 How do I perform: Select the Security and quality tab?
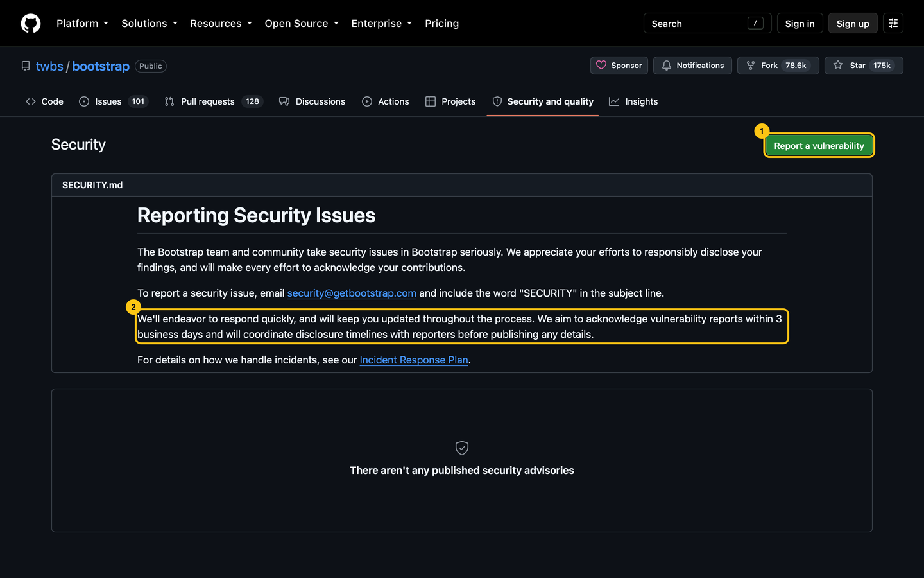[543, 101]
